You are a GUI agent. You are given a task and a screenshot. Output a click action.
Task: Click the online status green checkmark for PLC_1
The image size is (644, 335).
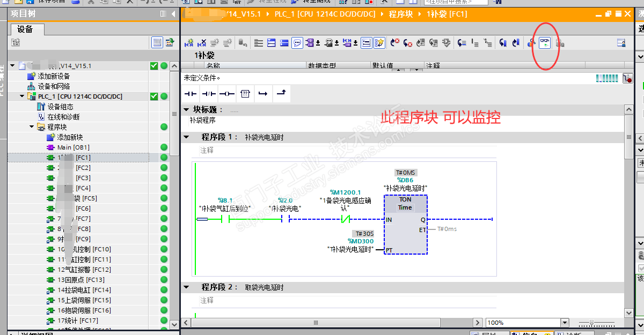pos(154,96)
